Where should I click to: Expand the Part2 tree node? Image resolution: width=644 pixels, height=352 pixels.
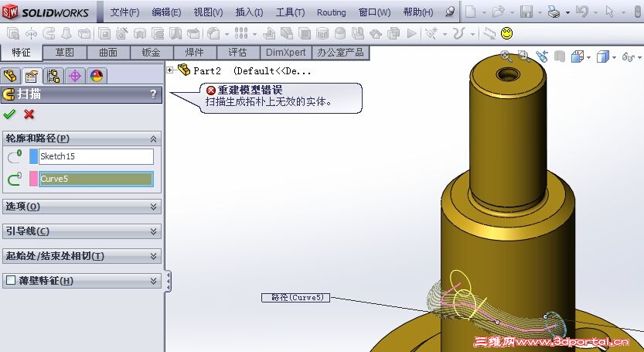[x=169, y=70]
